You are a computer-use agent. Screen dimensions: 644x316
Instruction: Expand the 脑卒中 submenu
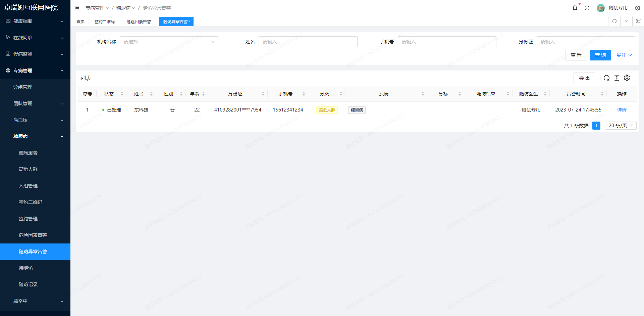click(35, 301)
